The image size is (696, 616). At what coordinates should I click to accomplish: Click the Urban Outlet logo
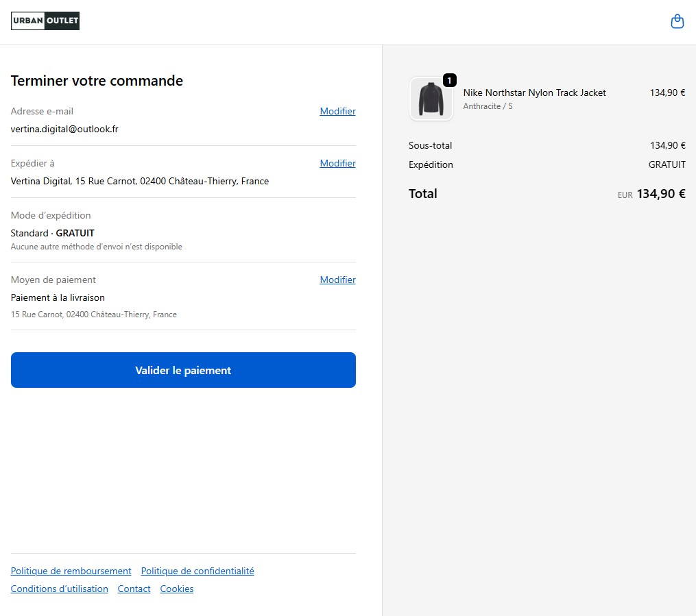(45, 22)
